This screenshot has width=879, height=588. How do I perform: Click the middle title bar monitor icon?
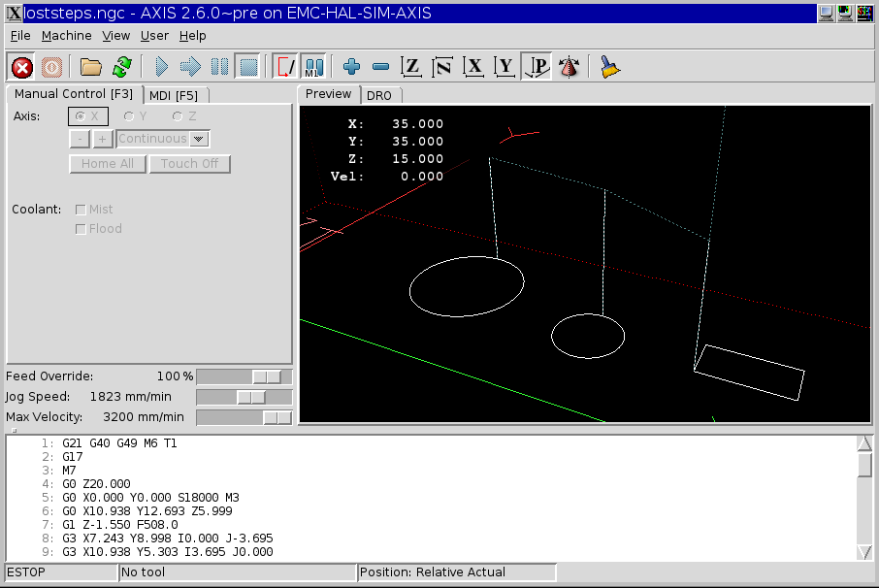pyautogui.click(x=845, y=13)
